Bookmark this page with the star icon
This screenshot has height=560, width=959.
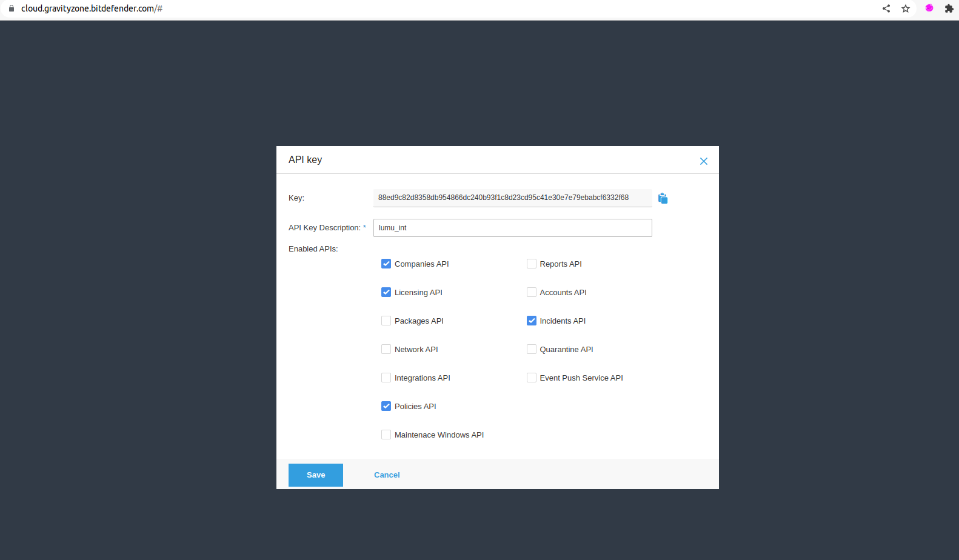905,8
